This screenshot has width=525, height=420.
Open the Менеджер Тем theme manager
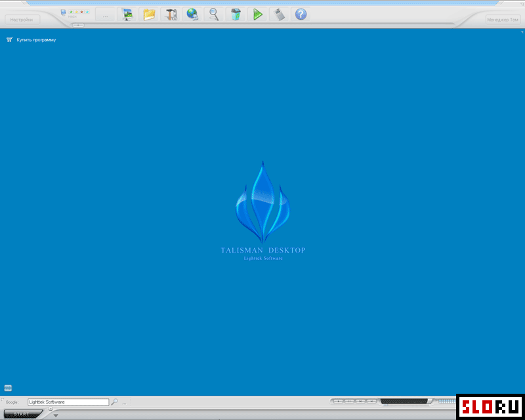pos(503,20)
